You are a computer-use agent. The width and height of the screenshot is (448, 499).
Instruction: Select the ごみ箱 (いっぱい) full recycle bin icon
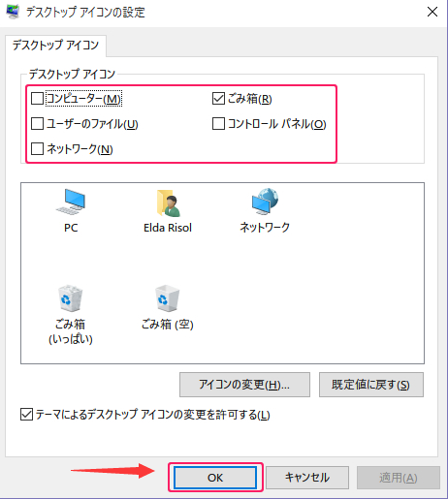click(70, 298)
